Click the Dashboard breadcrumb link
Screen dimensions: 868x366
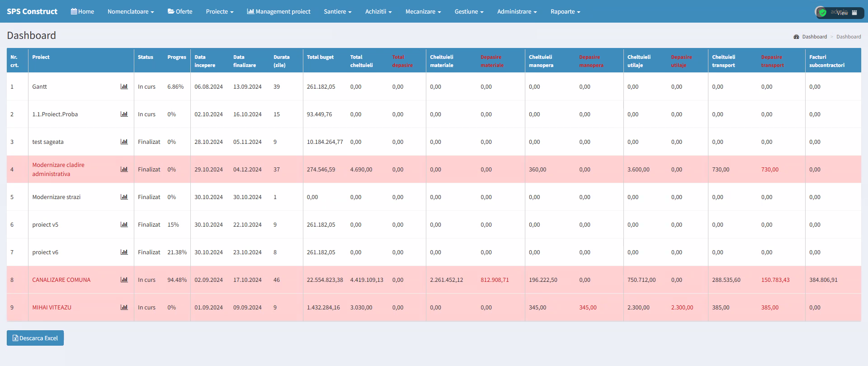pyautogui.click(x=814, y=37)
